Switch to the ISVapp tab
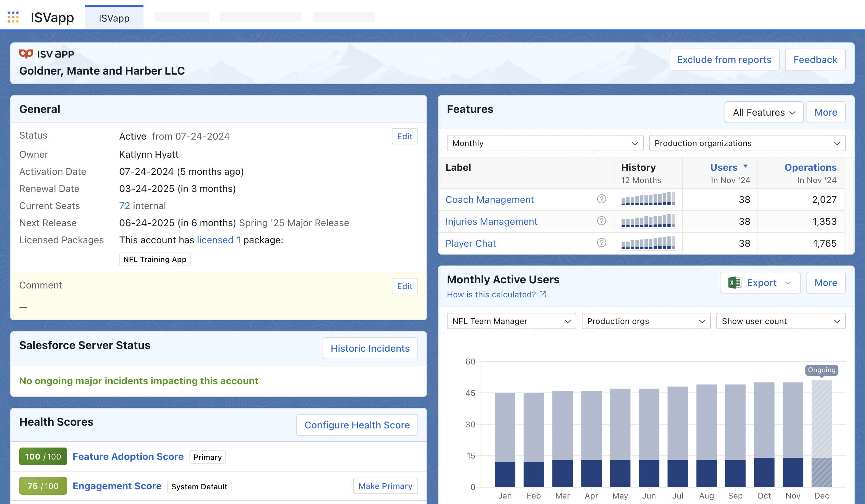 click(114, 18)
